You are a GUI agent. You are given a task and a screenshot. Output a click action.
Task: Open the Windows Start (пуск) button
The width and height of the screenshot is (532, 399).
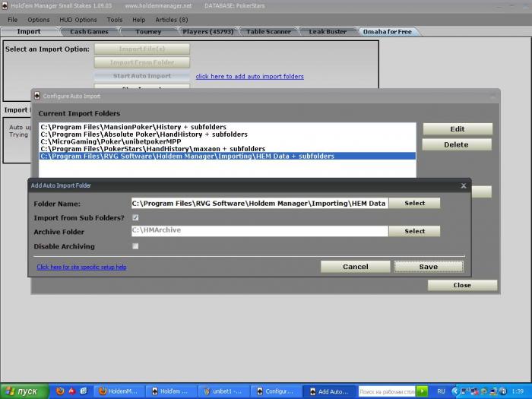coord(24,391)
